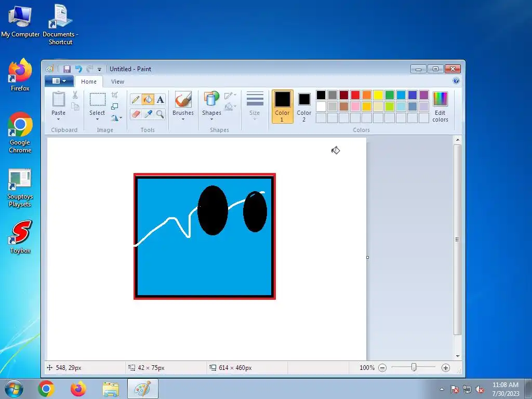Pick the pink color swatch

(355, 107)
